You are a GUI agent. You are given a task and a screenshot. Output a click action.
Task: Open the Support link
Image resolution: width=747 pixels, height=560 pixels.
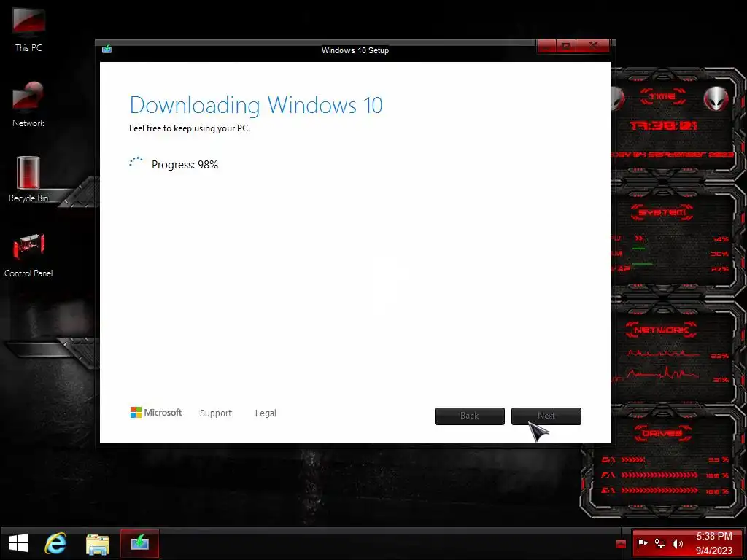pyautogui.click(x=216, y=413)
